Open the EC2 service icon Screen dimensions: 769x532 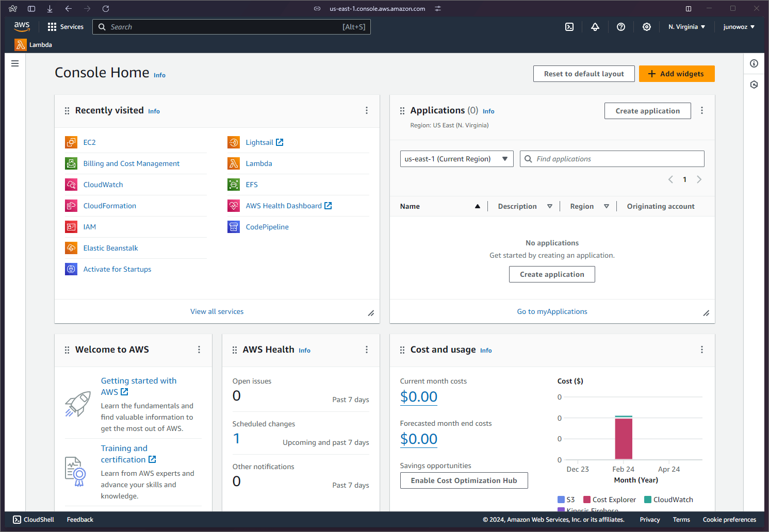[x=71, y=142]
